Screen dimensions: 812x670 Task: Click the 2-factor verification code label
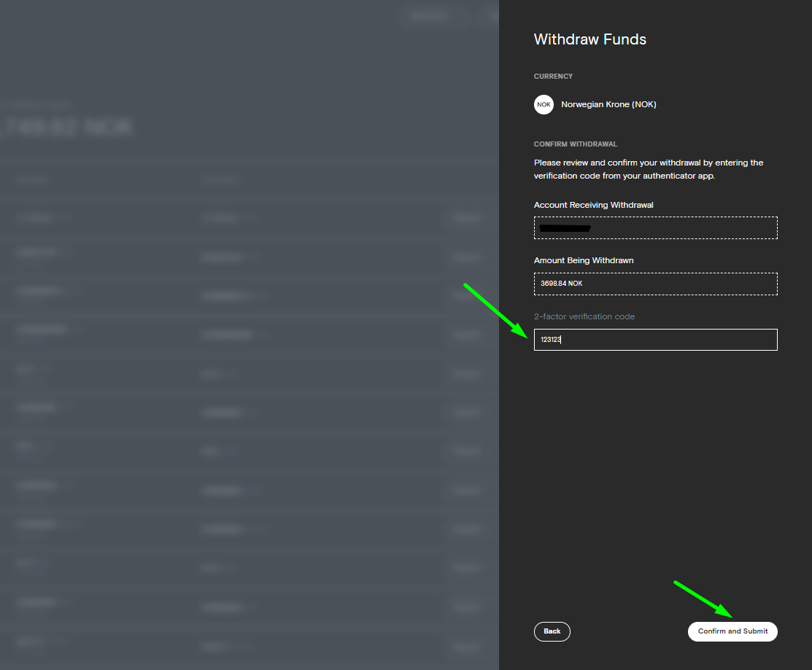[x=584, y=316]
